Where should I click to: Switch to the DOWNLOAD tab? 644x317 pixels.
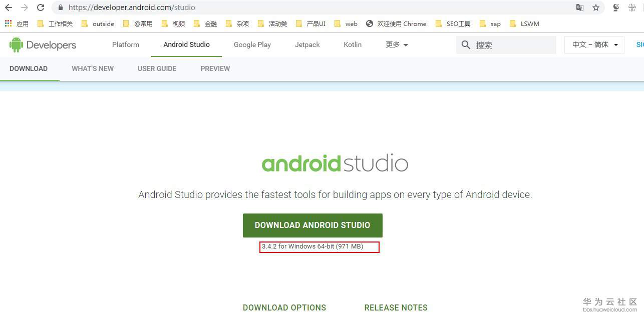pyautogui.click(x=29, y=68)
